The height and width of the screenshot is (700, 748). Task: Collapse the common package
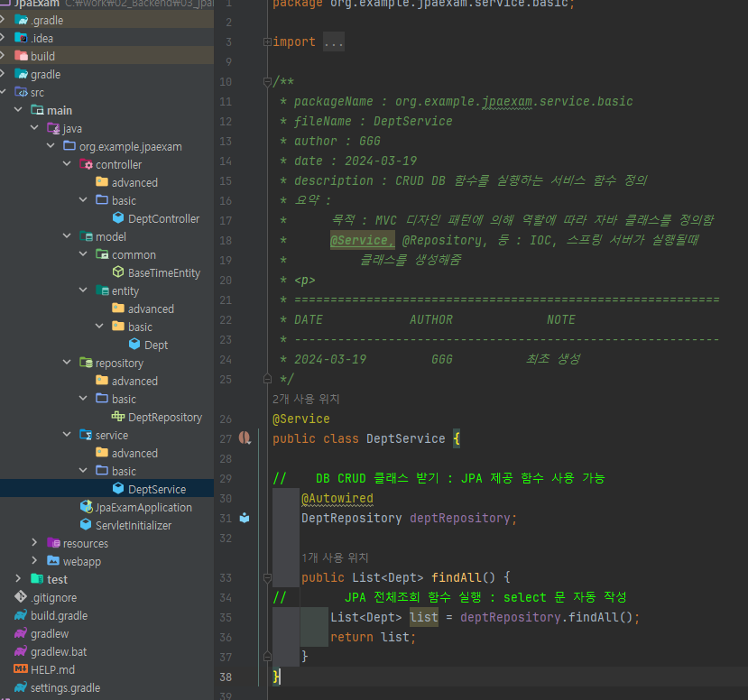pos(83,254)
